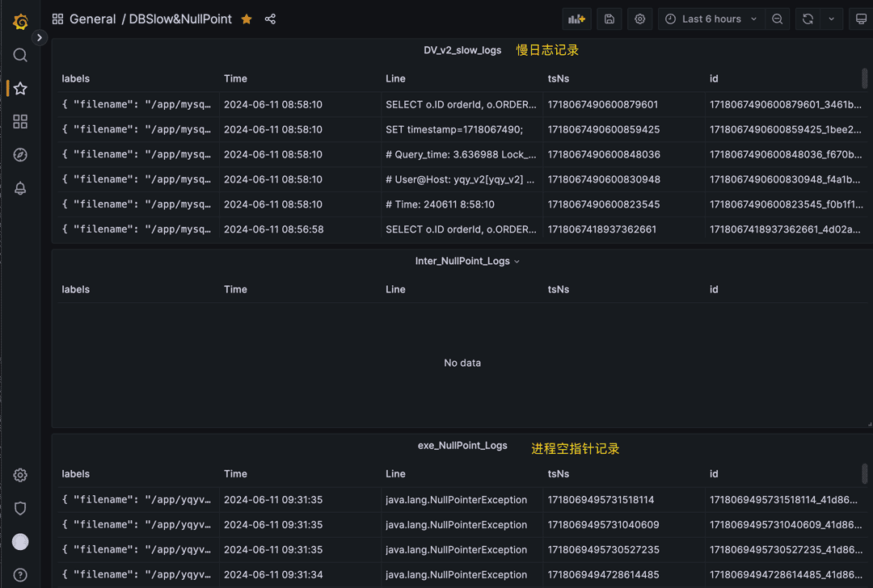Open the search dashboards icon

(x=20, y=55)
